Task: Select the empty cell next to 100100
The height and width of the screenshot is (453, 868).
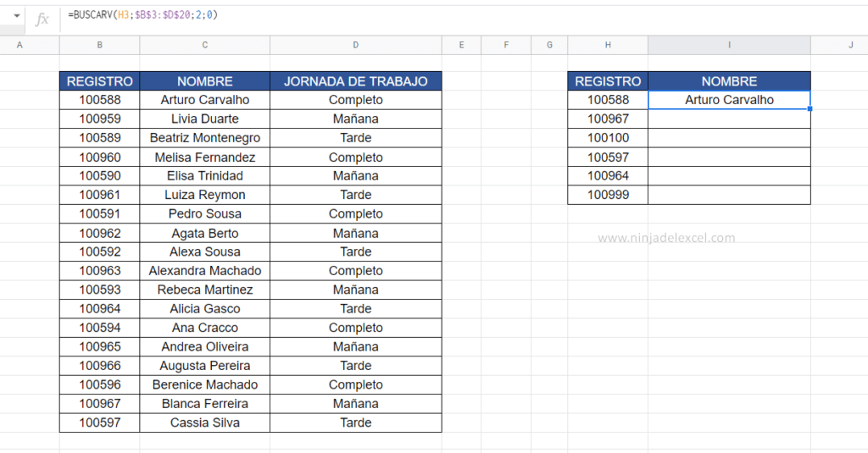Action: click(729, 138)
